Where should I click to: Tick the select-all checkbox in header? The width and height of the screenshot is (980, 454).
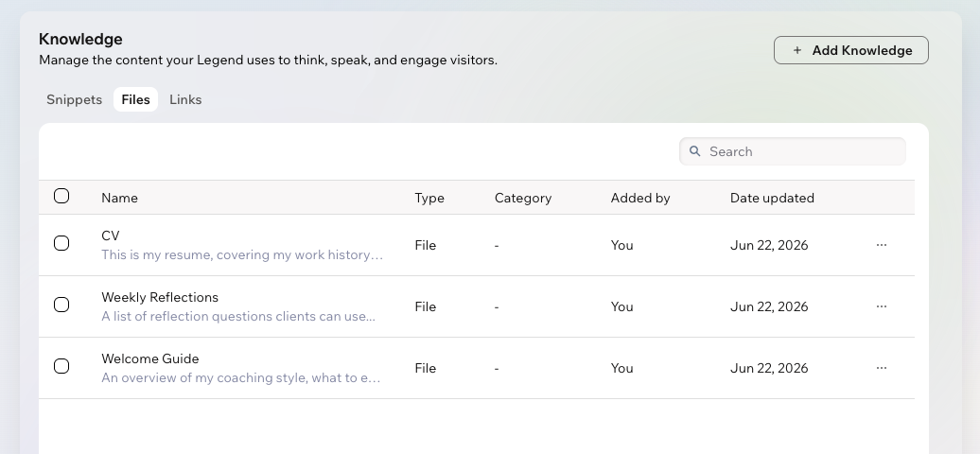pyautogui.click(x=61, y=197)
